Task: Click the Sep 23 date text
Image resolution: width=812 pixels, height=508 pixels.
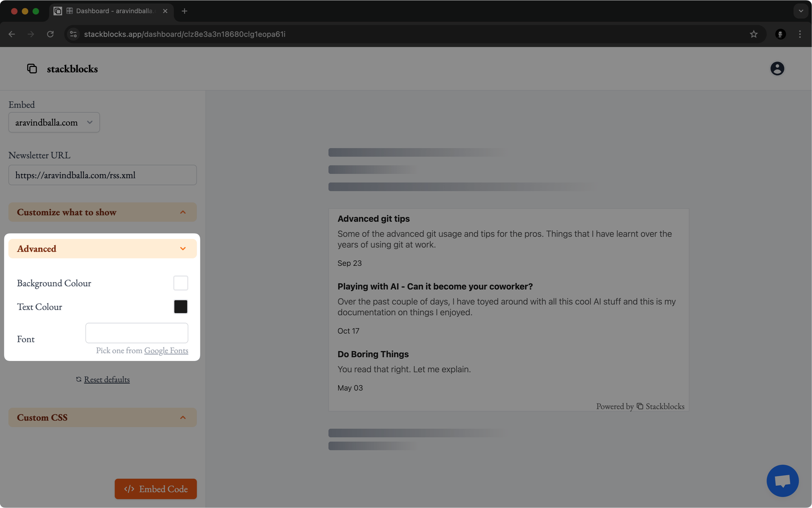Action: click(350, 263)
